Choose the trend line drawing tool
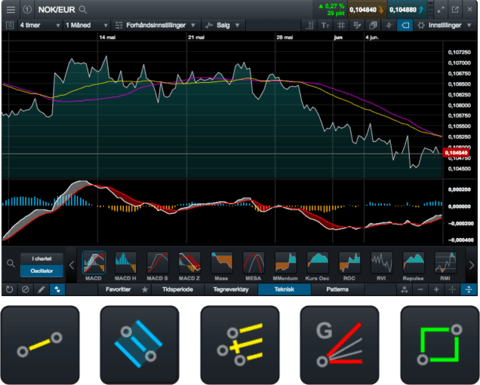Viewport: 480px width, 385px height. pos(40,345)
